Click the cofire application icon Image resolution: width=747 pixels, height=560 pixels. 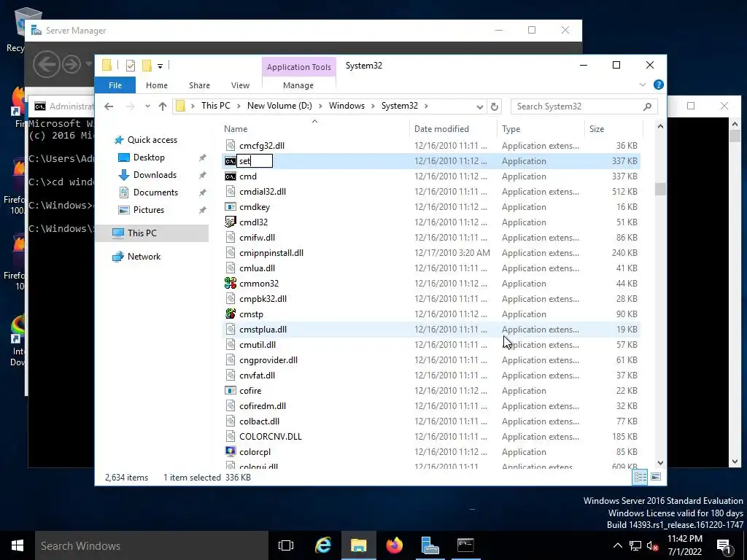pyautogui.click(x=230, y=391)
